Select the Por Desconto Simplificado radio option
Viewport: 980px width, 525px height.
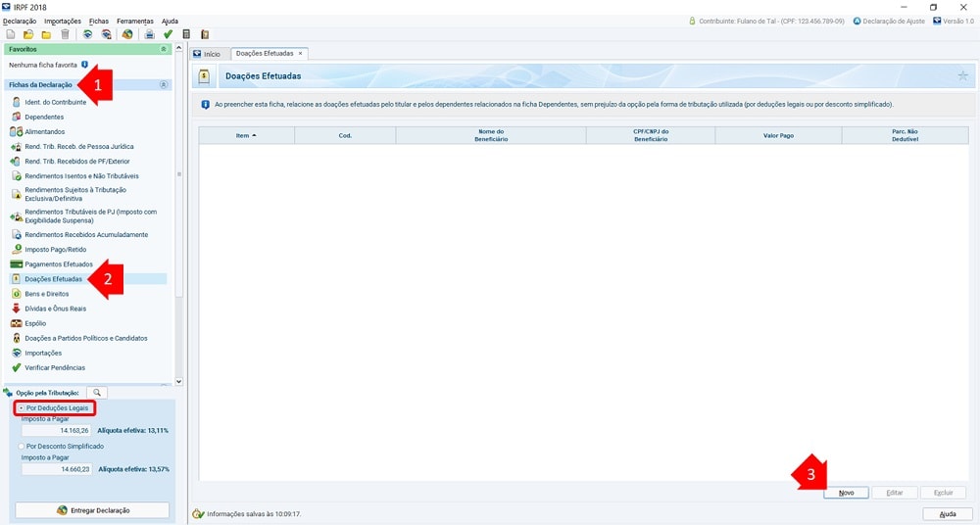point(22,446)
